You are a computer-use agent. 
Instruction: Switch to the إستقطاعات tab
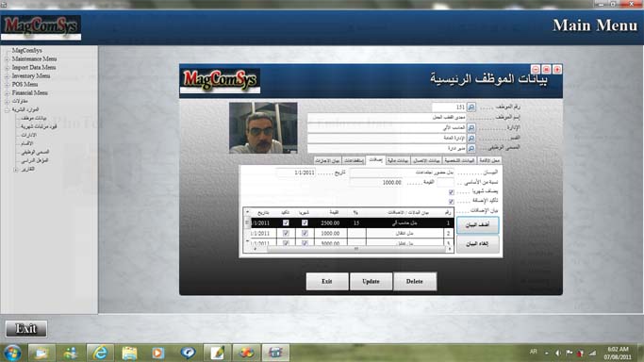354,160
